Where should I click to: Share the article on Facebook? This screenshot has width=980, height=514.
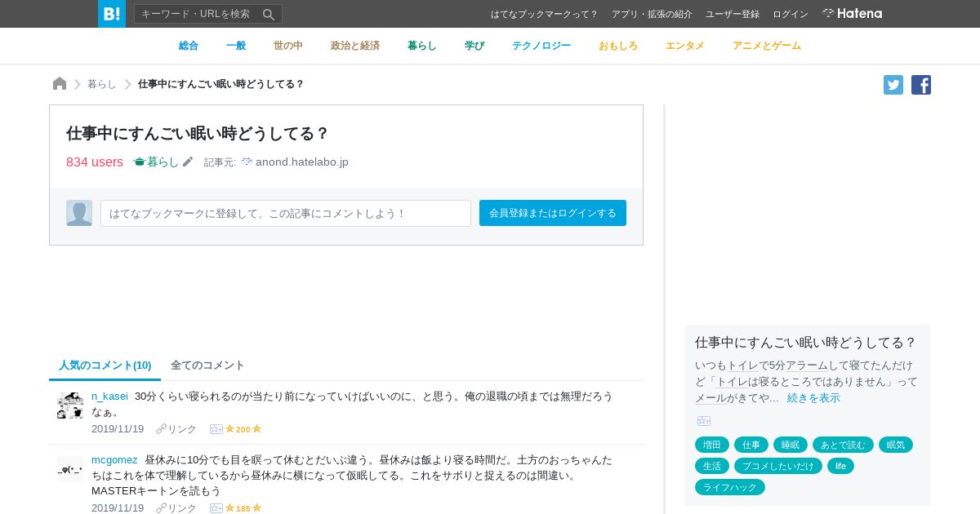click(921, 85)
